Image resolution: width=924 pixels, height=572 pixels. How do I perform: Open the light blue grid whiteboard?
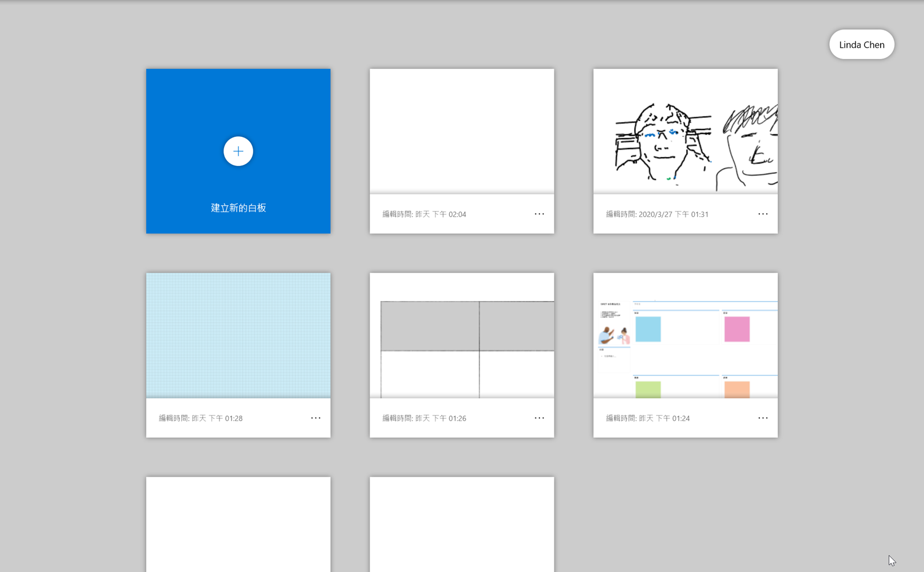click(x=238, y=335)
